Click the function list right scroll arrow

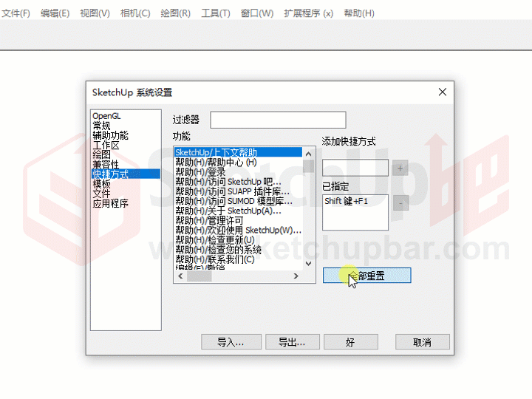[296, 276]
